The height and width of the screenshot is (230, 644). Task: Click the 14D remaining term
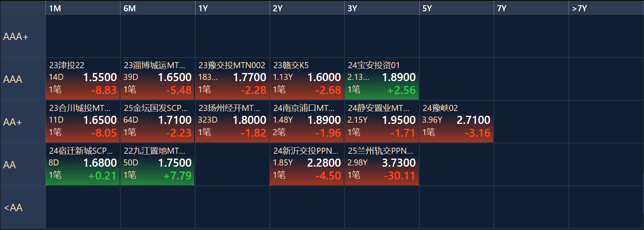tap(56, 77)
